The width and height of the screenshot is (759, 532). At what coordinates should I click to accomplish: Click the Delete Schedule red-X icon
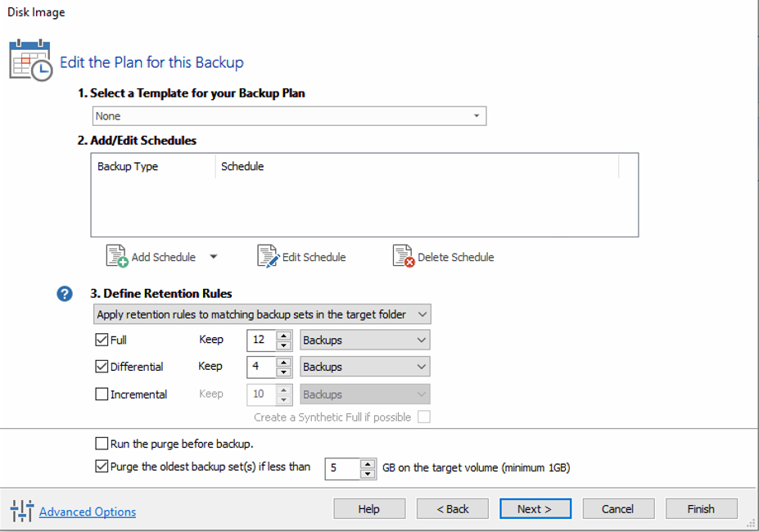403,256
